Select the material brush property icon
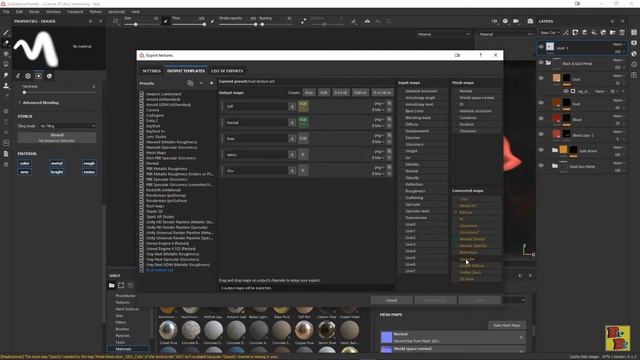Image resolution: width=640 pixels, height=360 pixels. point(49,76)
